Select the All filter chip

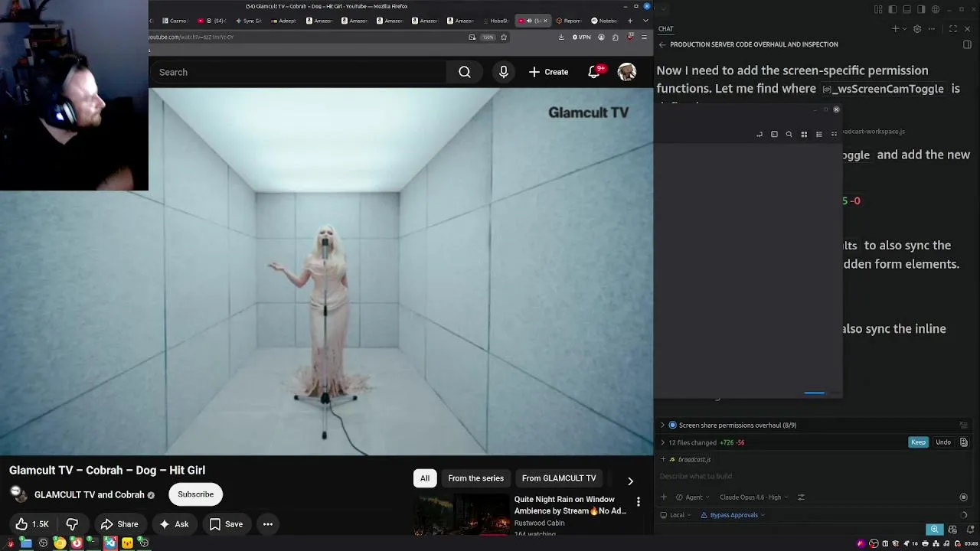click(425, 478)
